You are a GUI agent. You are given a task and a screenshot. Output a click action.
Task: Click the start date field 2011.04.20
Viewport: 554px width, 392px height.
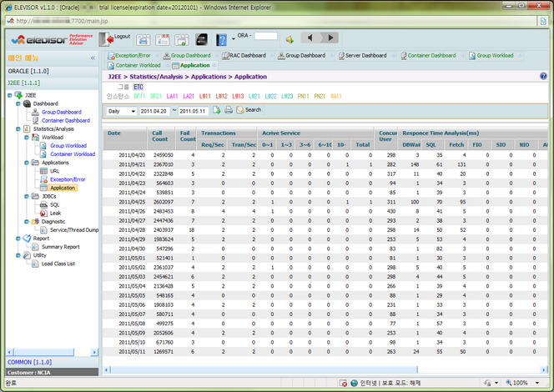tap(154, 111)
